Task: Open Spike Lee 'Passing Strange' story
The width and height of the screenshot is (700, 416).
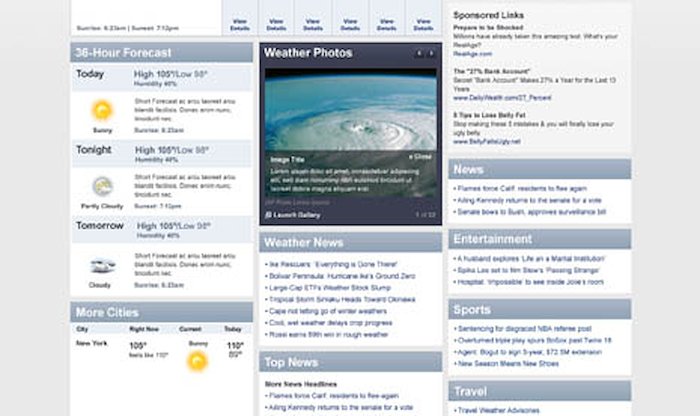Action: click(x=528, y=270)
